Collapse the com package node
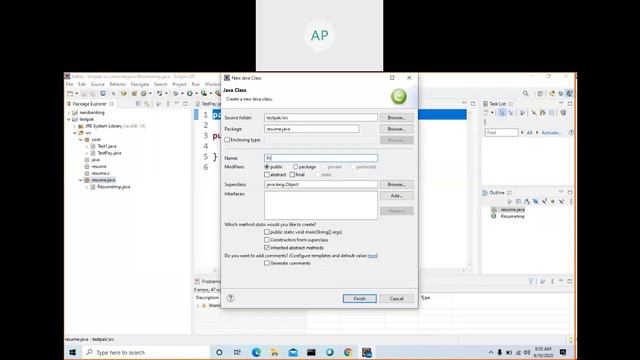Image resolution: width=640 pixels, height=360 pixels. click(81, 140)
